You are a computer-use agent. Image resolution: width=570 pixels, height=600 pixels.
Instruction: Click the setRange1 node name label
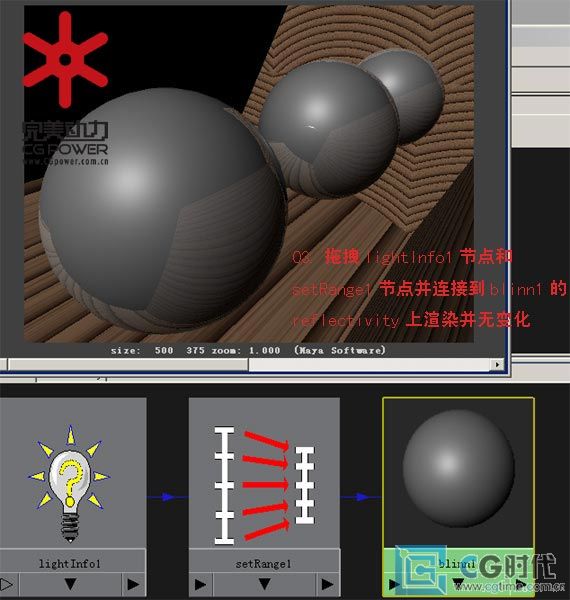tap(263, 564)
